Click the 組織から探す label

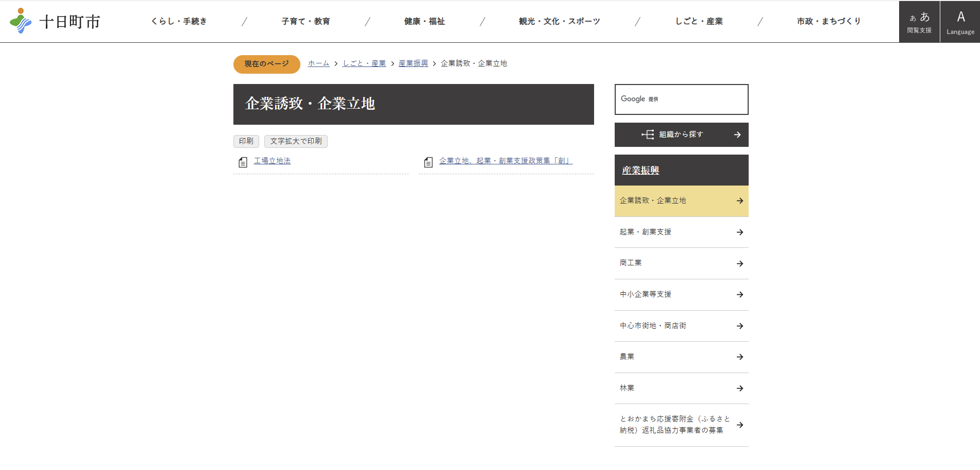681,135
